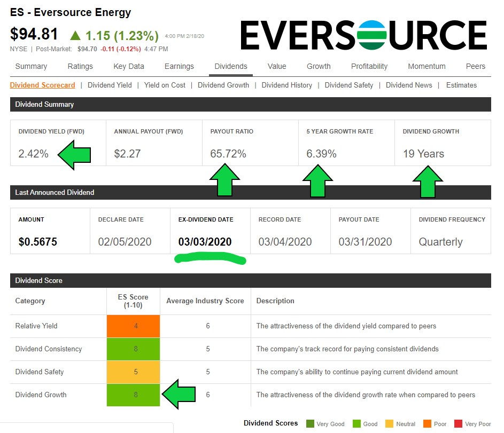Open the Yield on Cost link
Screen dimensions: 504x433
click(x=165, y=85)
